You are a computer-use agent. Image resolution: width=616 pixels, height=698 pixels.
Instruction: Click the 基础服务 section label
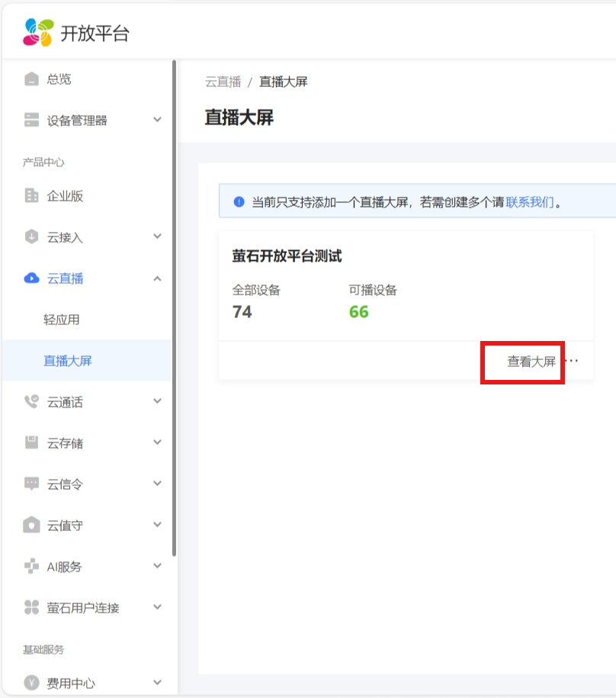pyautogui.click(x=43, y=649)
